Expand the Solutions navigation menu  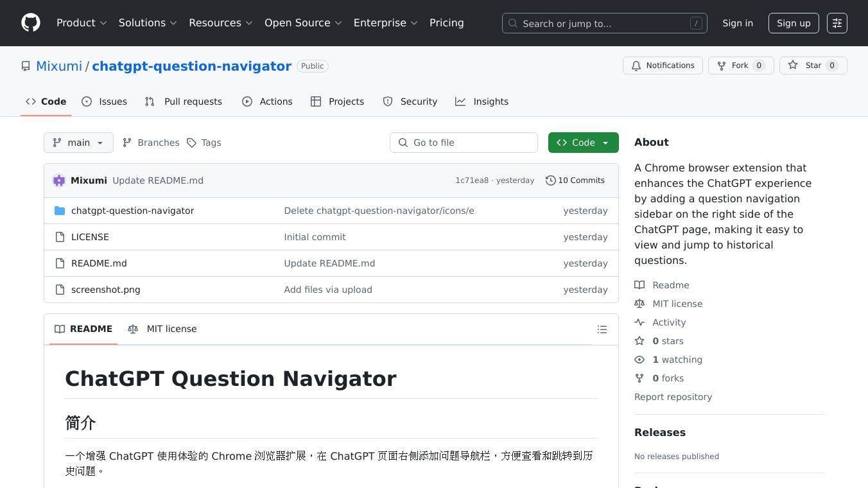[148, 23]
